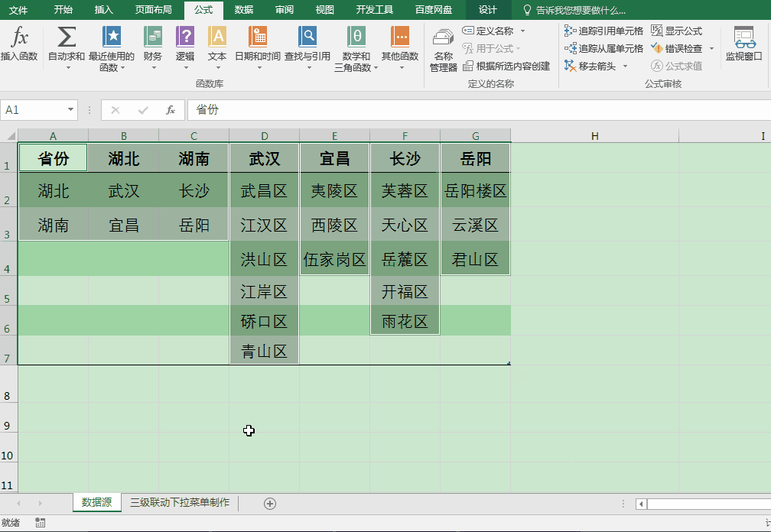Select the 三级联动下拉菜单制作 sheet tab
Screen dimensions: 771x532
coord(180,502)
